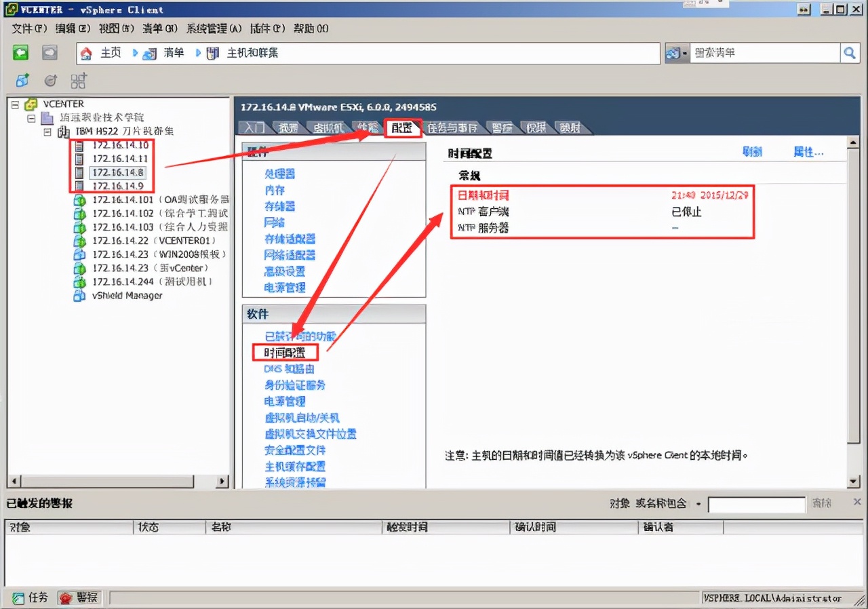Open the 时间配置 (Time Configuration) software setting

tap(285, 352)
